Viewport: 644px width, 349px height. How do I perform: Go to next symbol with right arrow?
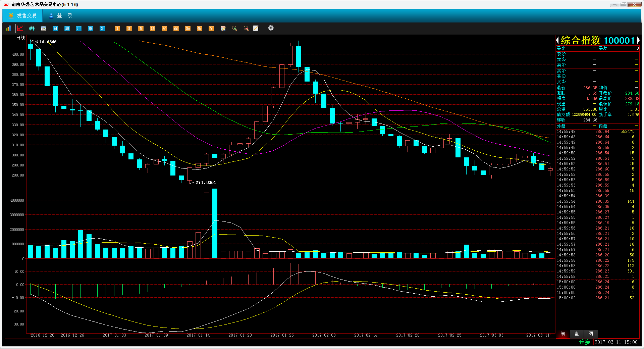click(x=638, y=41)
